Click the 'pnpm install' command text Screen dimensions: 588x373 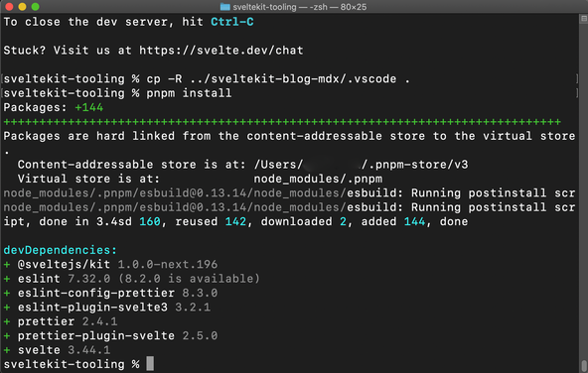(189, 93)
